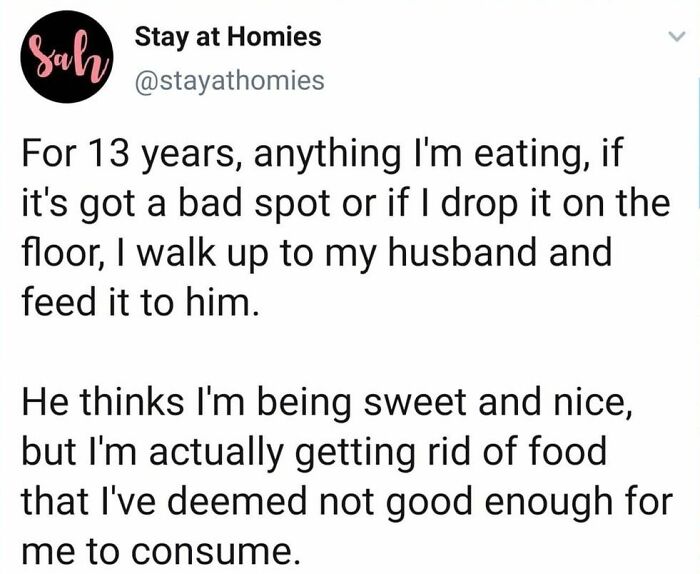Open the Stay at Homies display name
The image size is (700, 574).
point(228,37)
